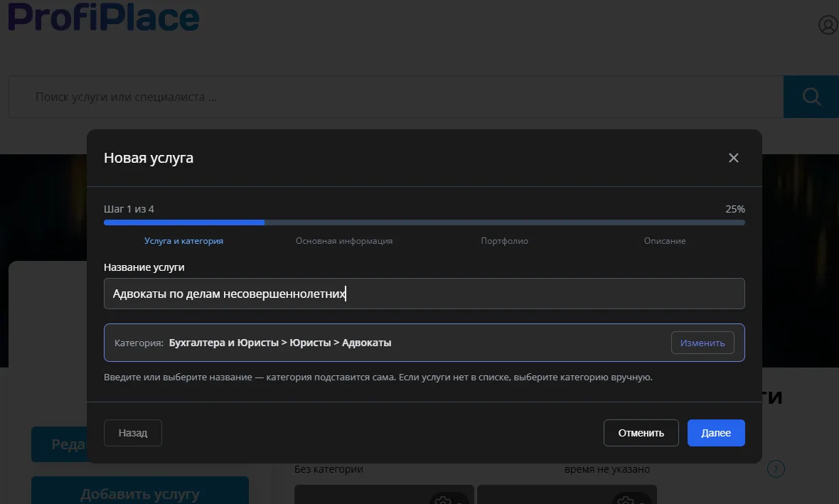
Task: Click the Далее button
Action: (716, 433)
